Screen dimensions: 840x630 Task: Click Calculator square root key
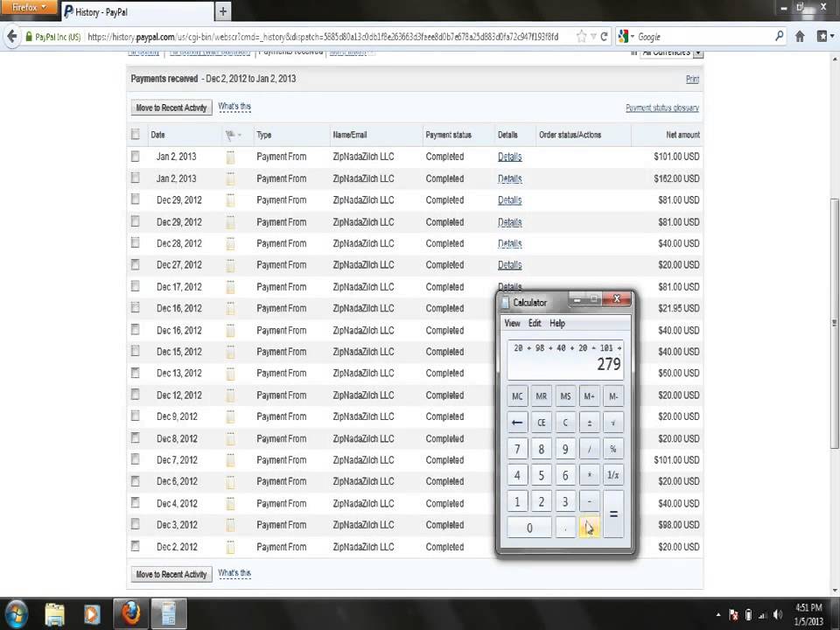613,423
